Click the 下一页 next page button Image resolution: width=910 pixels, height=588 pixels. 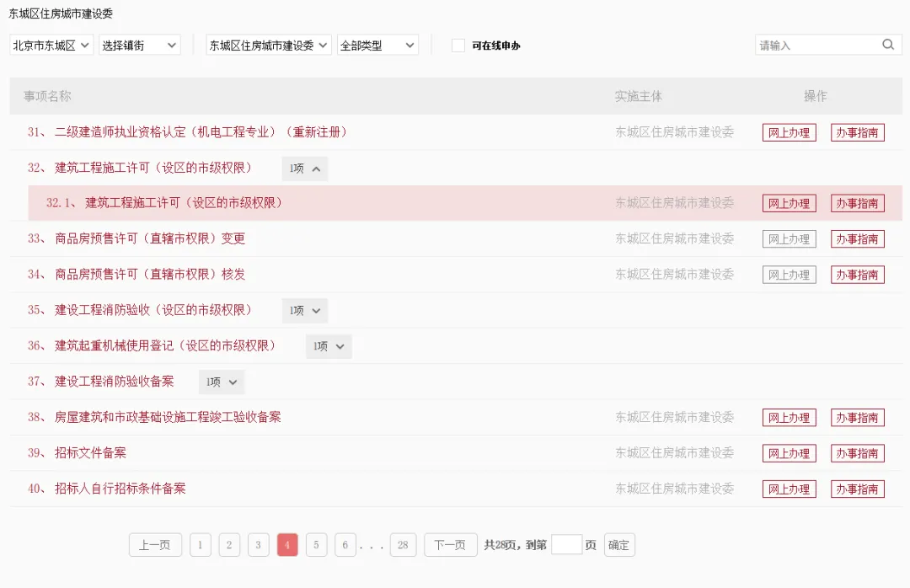tap(450, 545)
